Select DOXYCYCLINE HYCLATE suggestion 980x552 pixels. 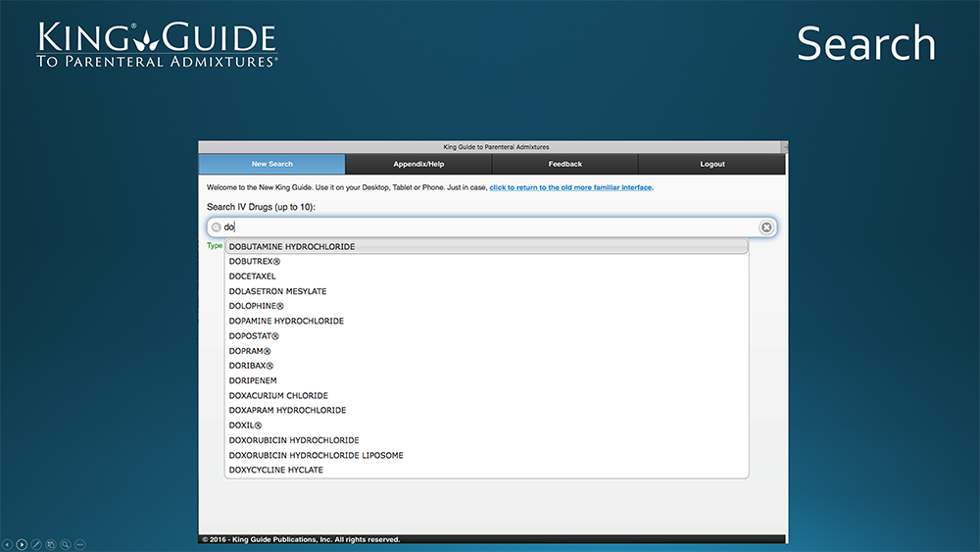[x=486, y=470]
